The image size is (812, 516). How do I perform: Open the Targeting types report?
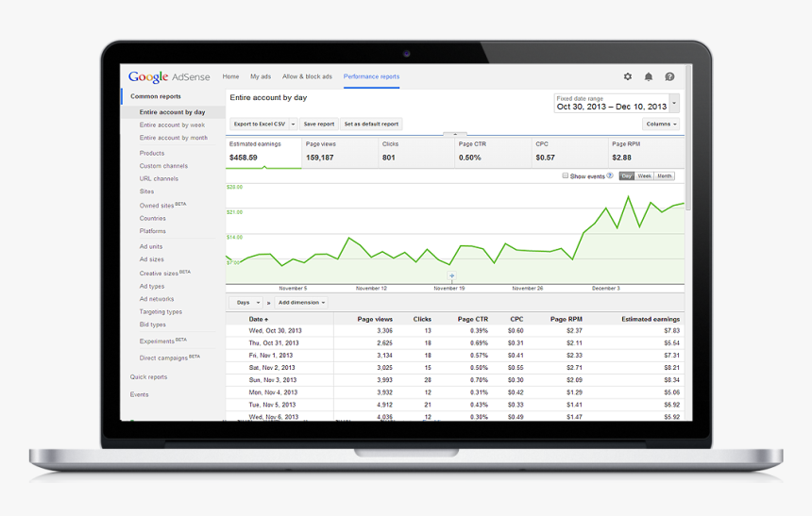161,312
